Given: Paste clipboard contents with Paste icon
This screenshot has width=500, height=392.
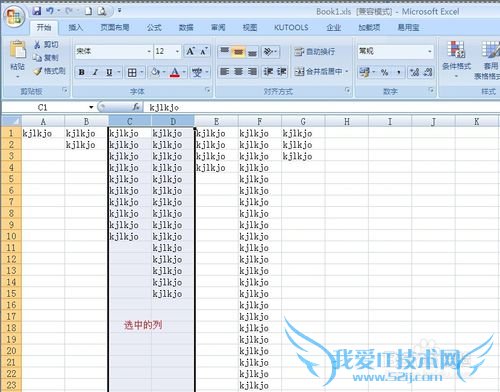Looking at the screenshot, I should tap(17, 50).
